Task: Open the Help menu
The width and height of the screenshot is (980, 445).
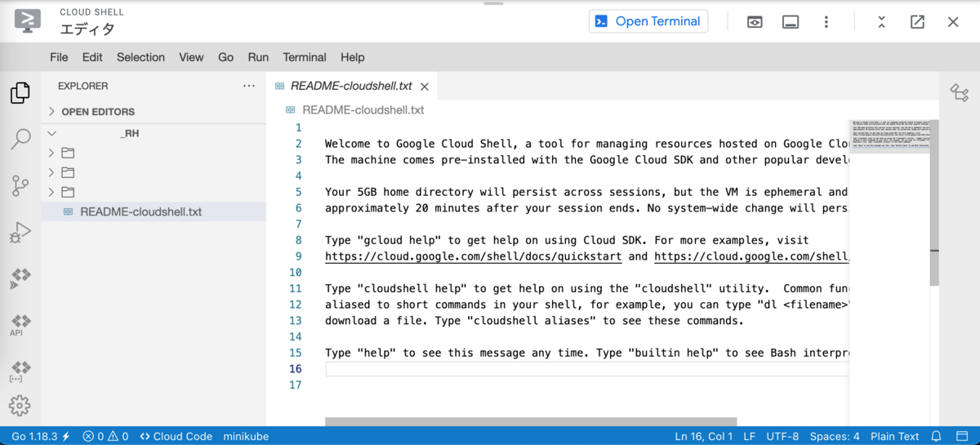Action: pyautogui.click(x=353, y=57)
